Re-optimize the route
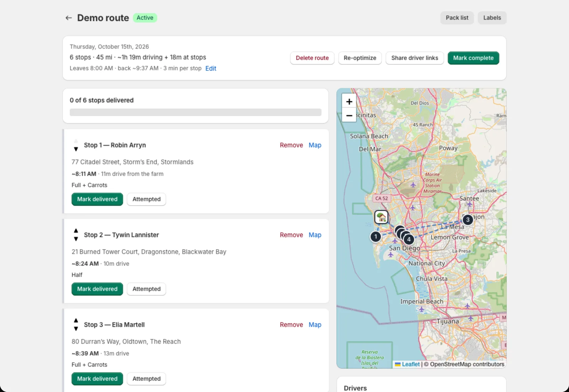This screenshot has width=569, height=392. click(360, 58)
